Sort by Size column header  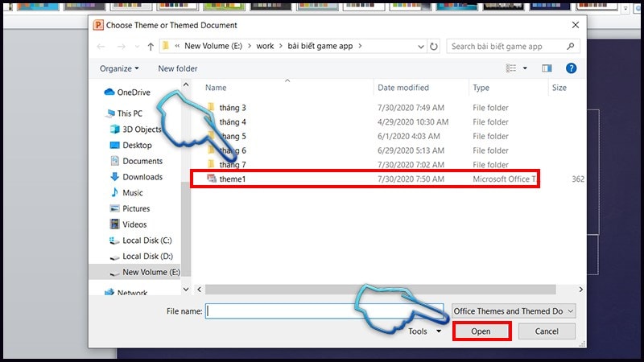[x=559, y=88]
